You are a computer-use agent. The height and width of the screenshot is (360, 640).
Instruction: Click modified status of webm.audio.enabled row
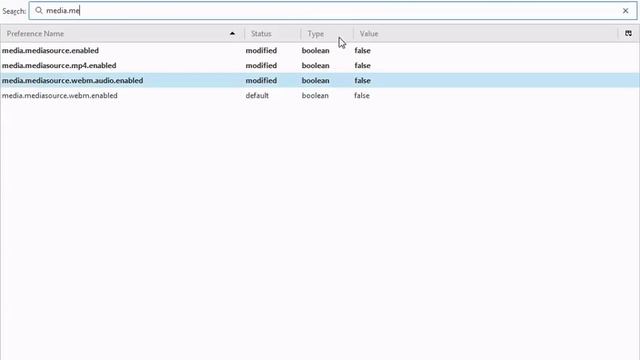point(261,81)
